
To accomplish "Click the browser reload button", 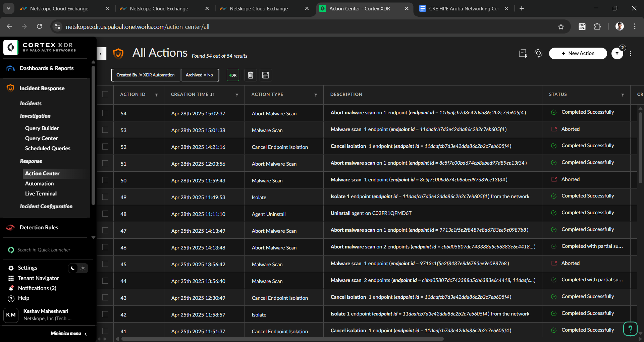I will [40, 26].
